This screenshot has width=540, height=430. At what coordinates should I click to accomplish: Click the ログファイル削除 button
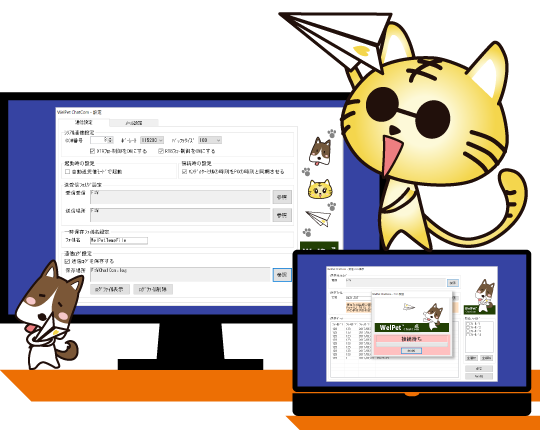coord(153,289)
